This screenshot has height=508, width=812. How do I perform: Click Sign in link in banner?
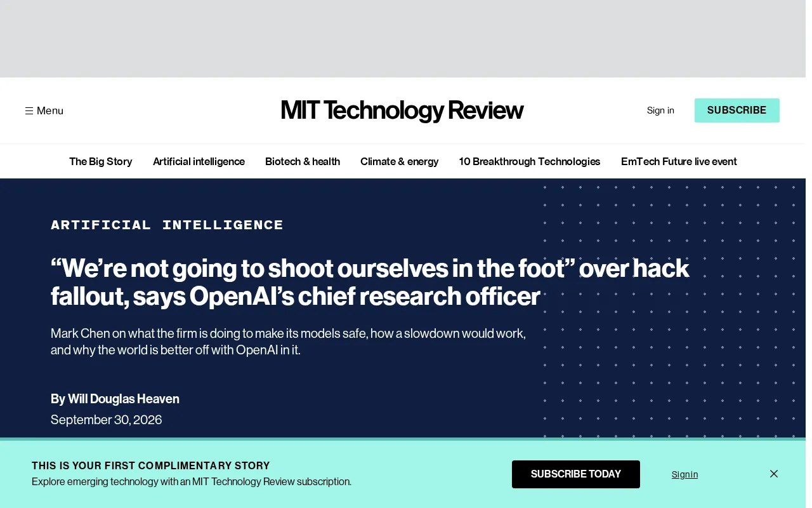pos(685,474)
